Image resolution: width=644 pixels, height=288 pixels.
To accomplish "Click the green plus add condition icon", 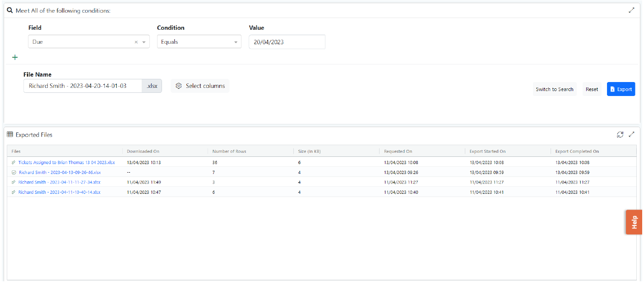I will coord(15,57).
